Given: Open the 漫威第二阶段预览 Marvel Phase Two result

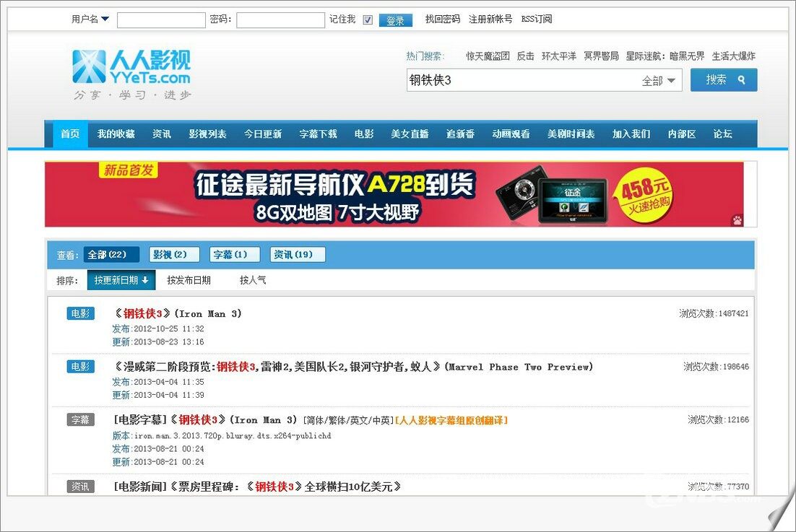Looking at the screenshot, I should (352, 366).
